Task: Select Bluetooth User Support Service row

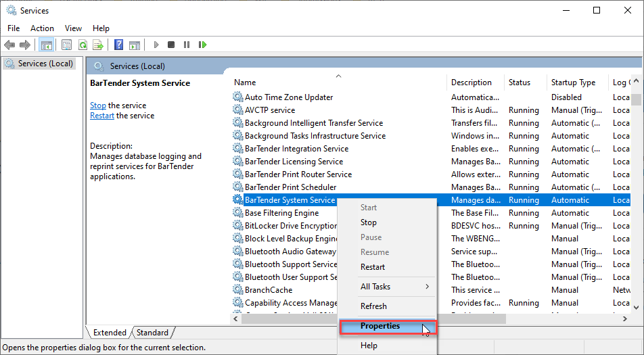Action: [x=430, y=277]
